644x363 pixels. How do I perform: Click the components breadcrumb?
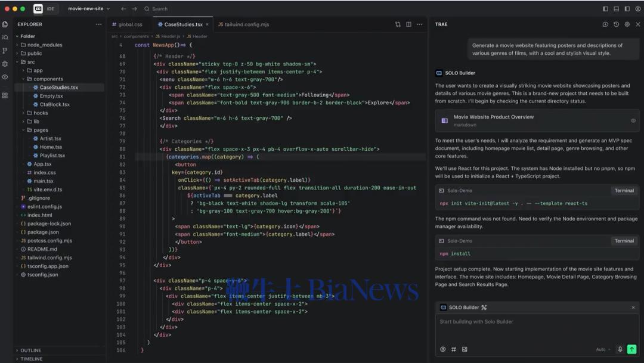point(136,36)
